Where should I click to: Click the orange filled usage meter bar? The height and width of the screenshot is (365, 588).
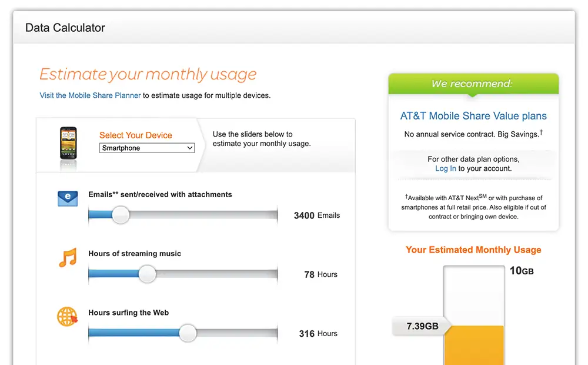(474, 345)
